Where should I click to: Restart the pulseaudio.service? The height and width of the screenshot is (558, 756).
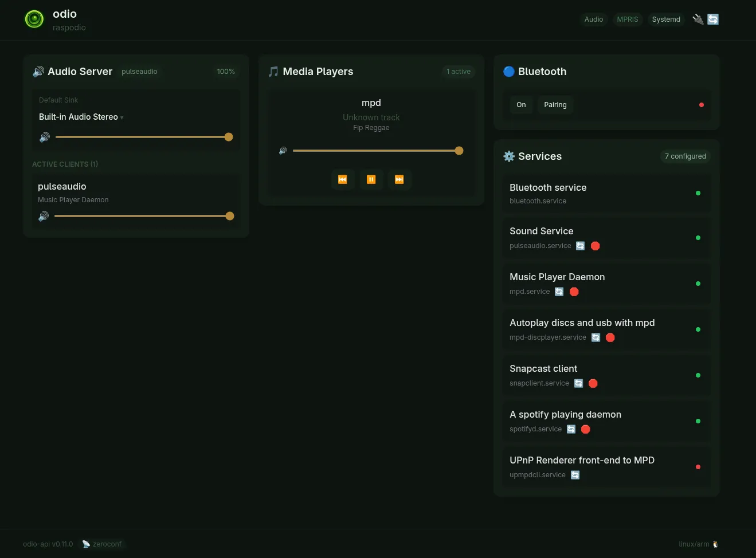(581, 246)
